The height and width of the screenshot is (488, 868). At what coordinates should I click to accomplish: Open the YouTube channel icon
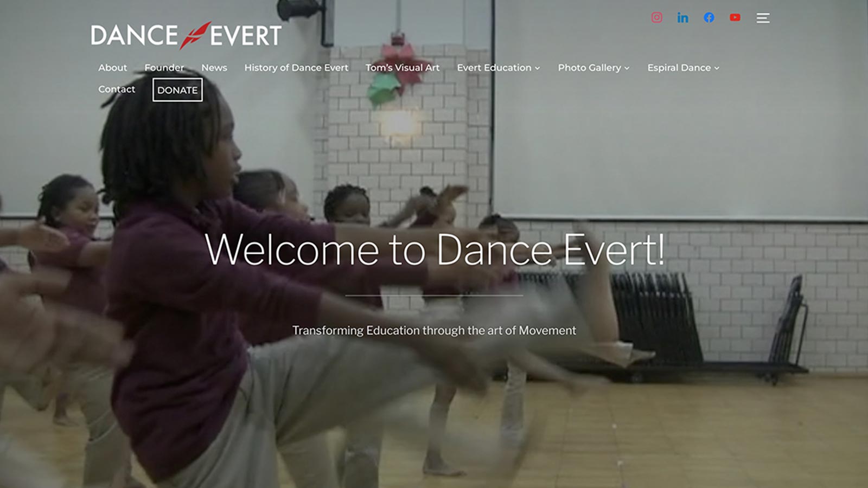coord(735,17)
